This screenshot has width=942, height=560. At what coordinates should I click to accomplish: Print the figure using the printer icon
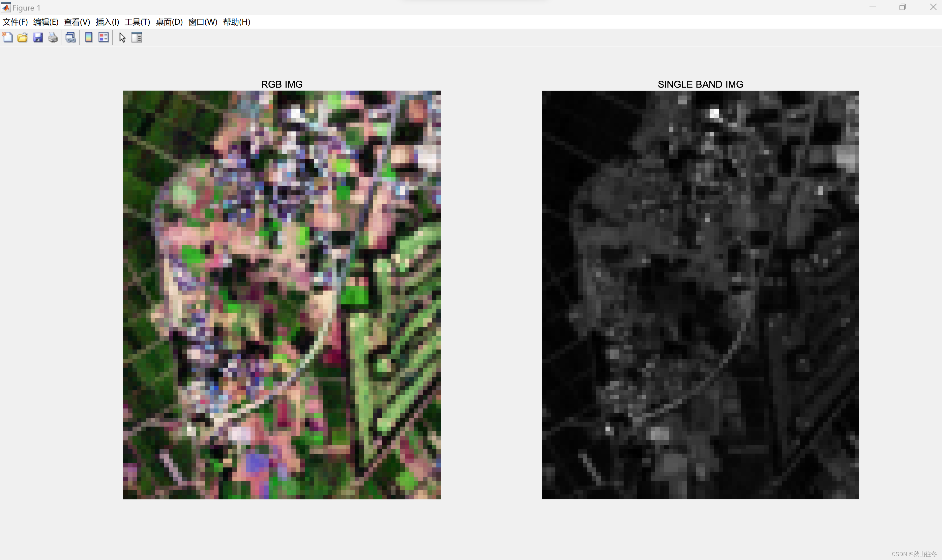53,37
